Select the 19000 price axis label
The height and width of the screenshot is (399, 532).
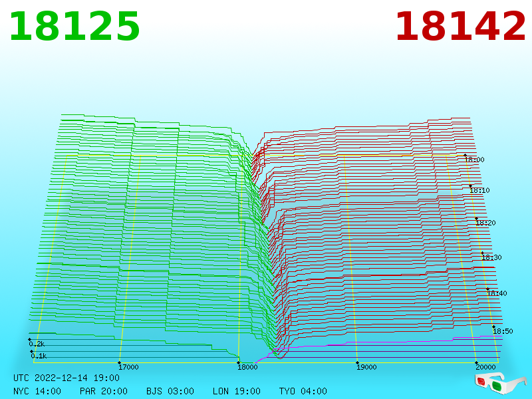pos(366,367)
